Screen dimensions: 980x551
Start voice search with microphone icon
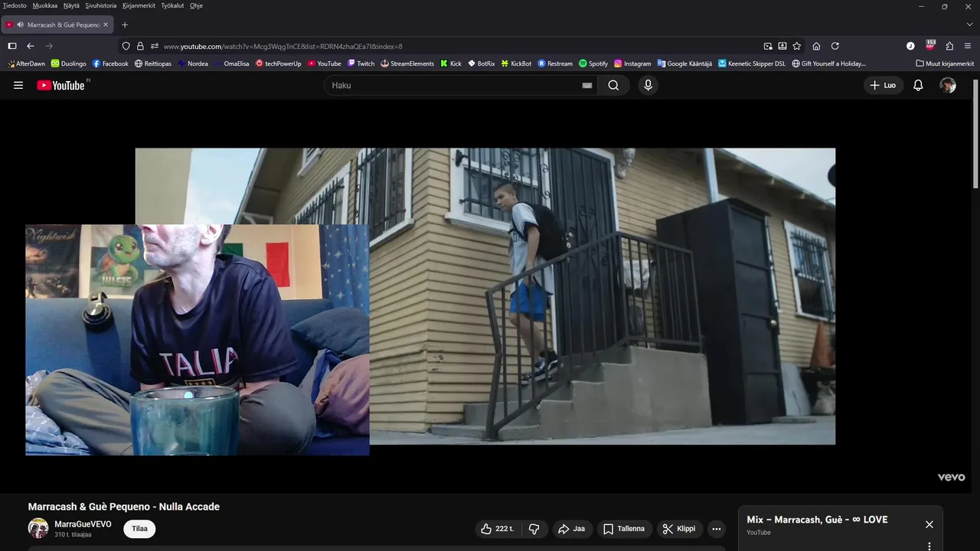pos(648,85)
